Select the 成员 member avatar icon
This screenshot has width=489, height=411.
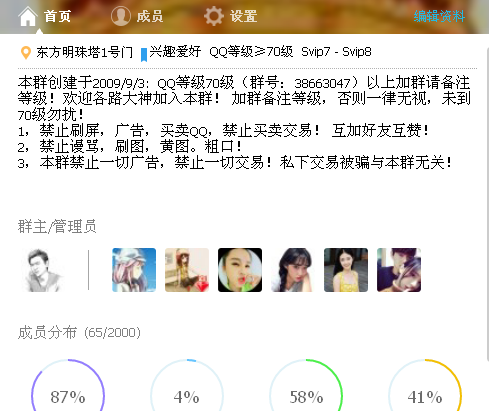(120, 16)
